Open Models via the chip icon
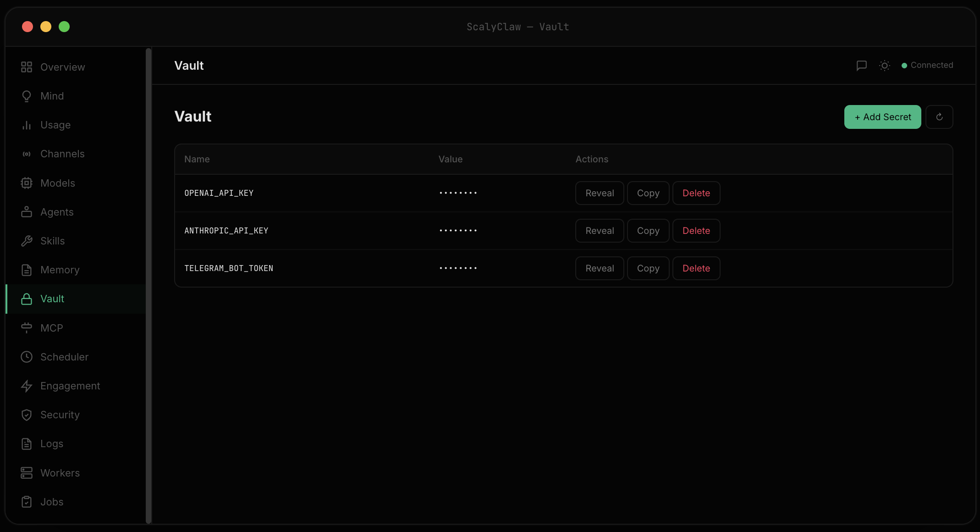The width and height of the screenshot is (980, 532). (x=27, y=183)
